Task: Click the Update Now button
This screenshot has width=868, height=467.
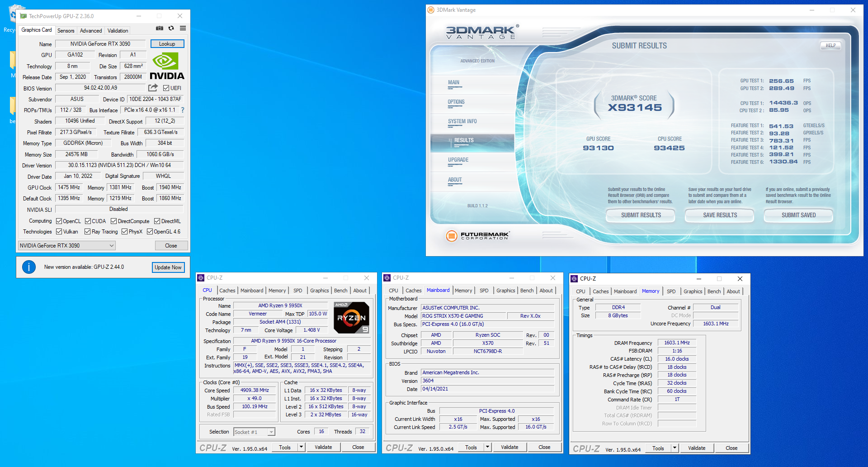Action: tap(168, 267)
